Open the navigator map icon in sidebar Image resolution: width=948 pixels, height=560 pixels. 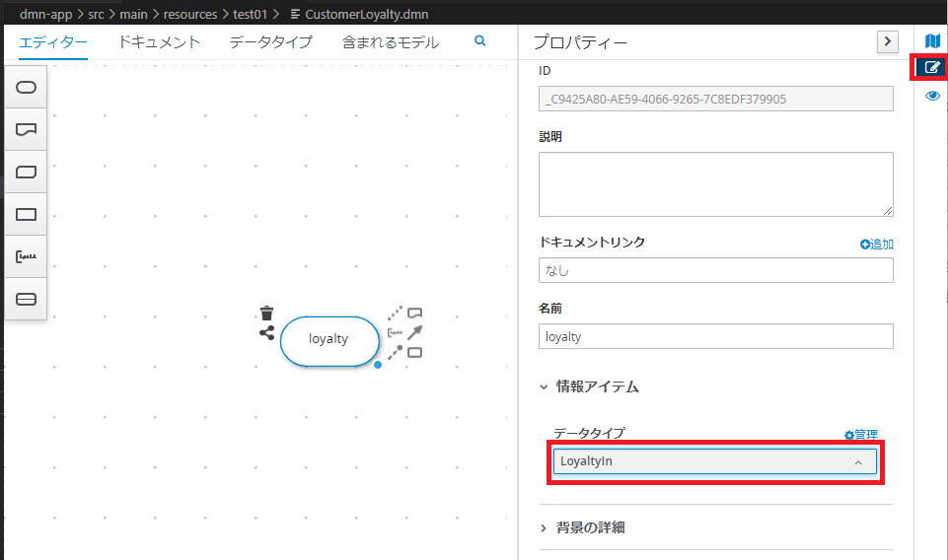coord(932,40)
